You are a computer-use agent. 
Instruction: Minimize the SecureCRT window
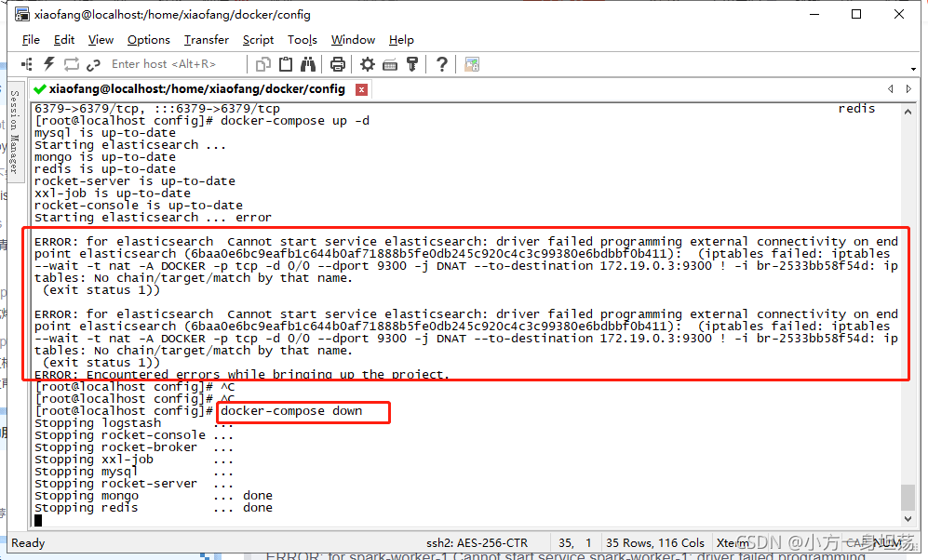pyautogui.click(x=814, y=14)
